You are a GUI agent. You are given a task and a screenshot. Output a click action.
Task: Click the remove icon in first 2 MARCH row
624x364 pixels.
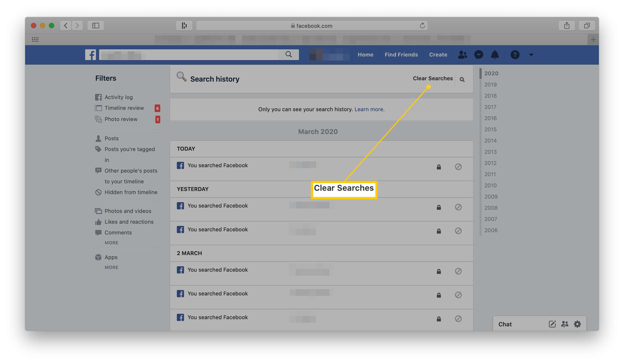click(458, 271)
